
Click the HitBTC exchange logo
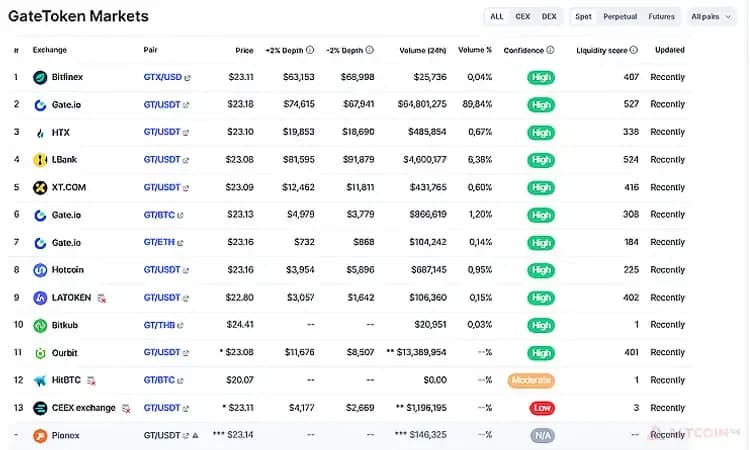point(40,381)
